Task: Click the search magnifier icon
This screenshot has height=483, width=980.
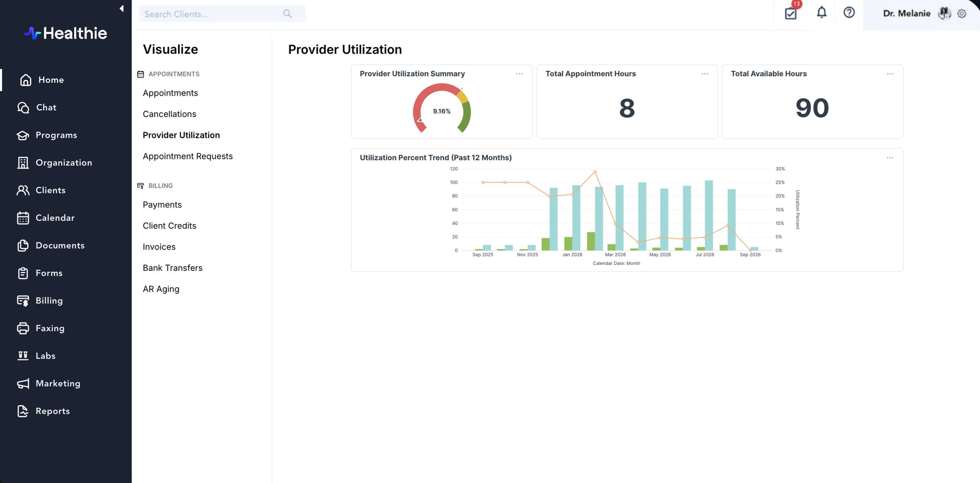Action: [x=287, y=14]
